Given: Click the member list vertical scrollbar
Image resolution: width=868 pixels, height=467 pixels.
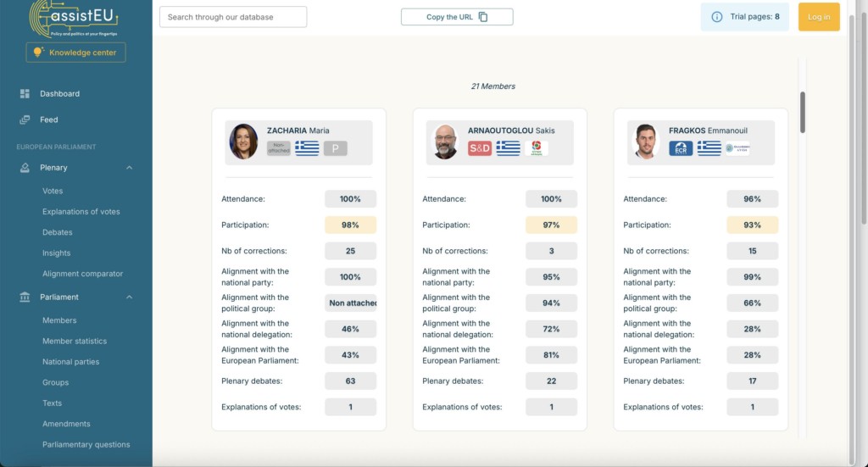Looking at the screenshot, I should (x=802, y=112).
